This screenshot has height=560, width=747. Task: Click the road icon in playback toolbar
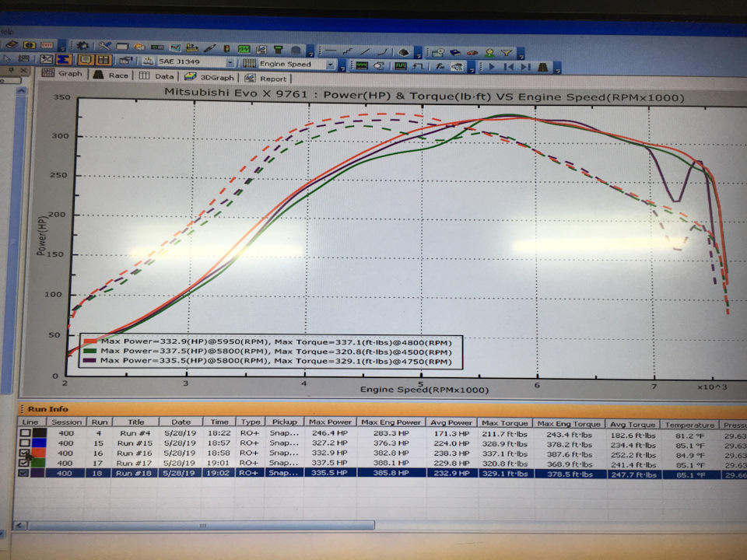542,67
